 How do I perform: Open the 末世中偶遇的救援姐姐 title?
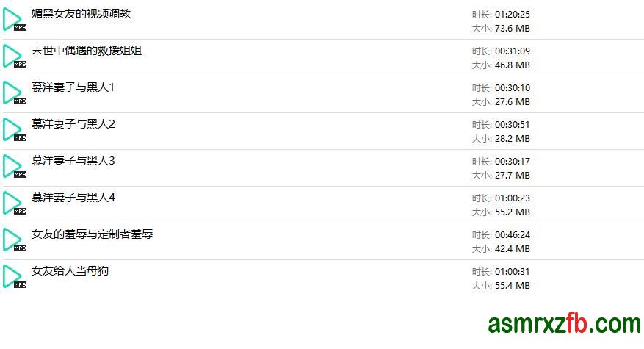(87, 51)
